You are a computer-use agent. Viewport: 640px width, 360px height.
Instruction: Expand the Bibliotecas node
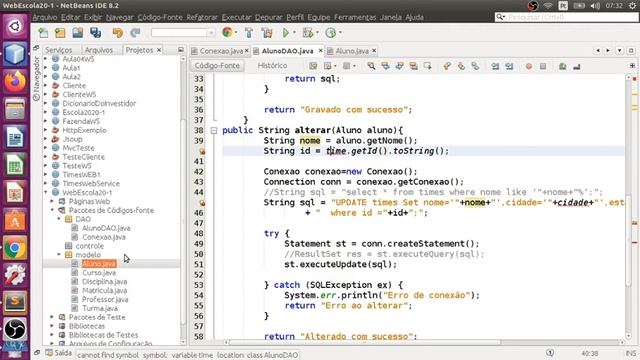(x=52, y=326)
